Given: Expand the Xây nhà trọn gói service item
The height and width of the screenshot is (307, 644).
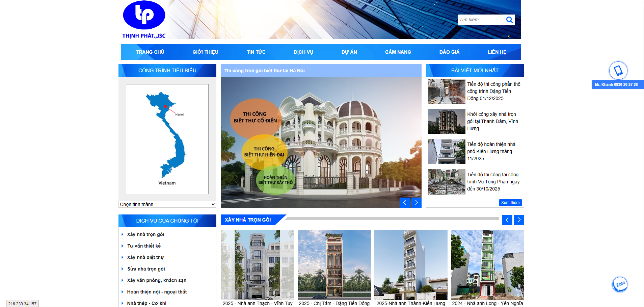Looking at the screenshot, I should [145, 234].
